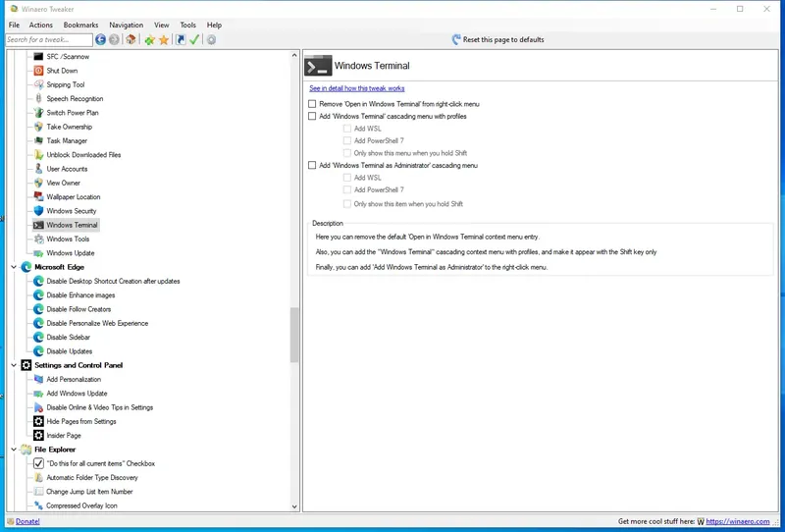Click the Search for a tweak field
The height and width of the screenshot is (532, 785).
click(x=49, y=39)
